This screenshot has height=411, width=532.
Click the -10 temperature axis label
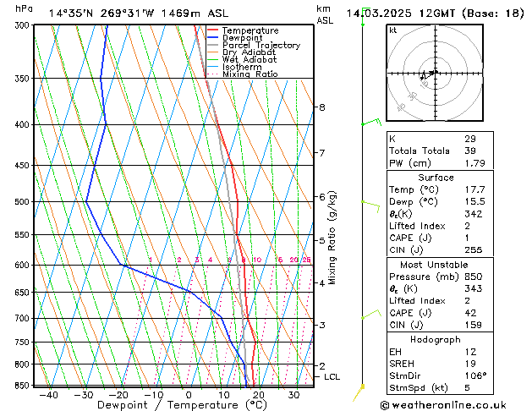point(154,396)
